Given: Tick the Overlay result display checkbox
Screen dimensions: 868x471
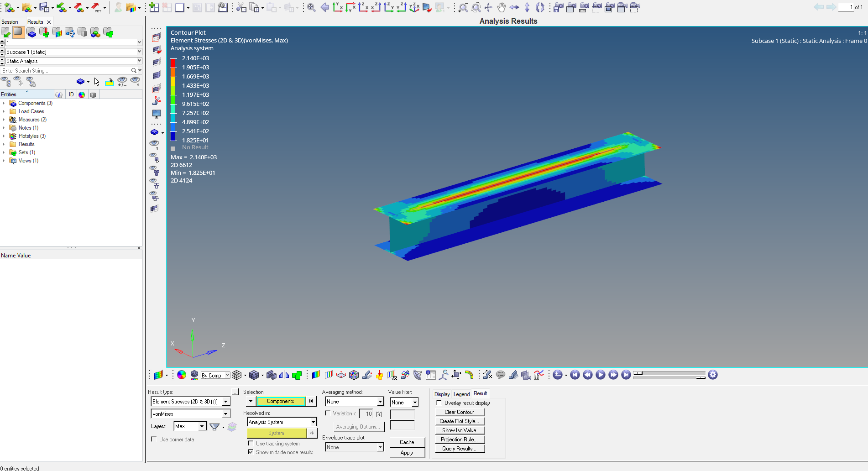Looking at the screenshot, I should [x=439, y=403].
